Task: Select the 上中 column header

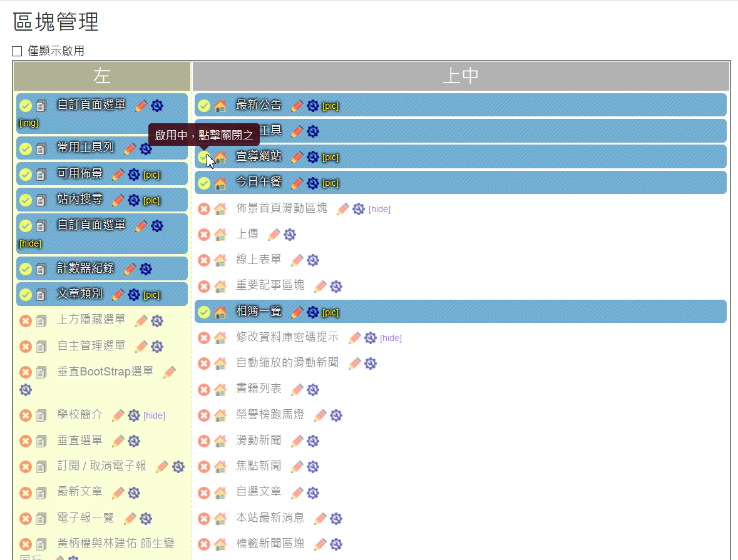Action: click(x=461, y=76)
